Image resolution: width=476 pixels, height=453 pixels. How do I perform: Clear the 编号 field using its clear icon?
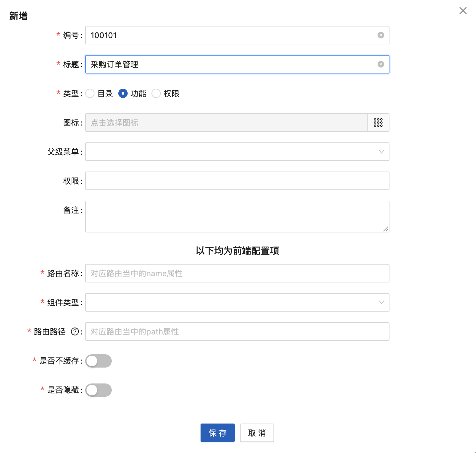[381, 35]
